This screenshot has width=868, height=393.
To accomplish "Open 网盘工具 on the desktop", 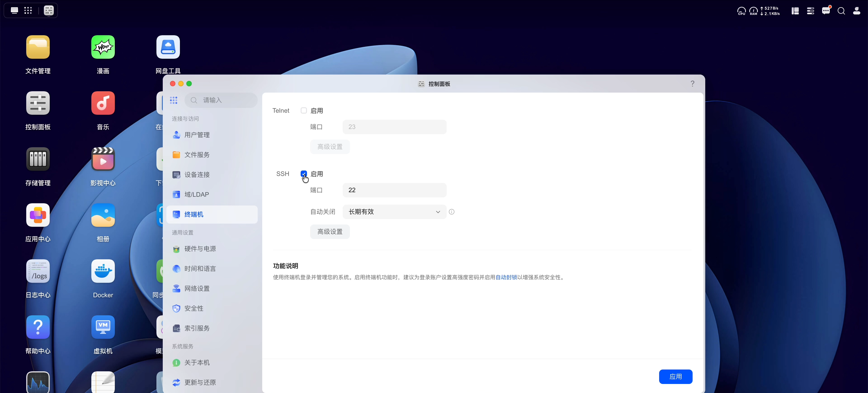I will coord(168,47).
